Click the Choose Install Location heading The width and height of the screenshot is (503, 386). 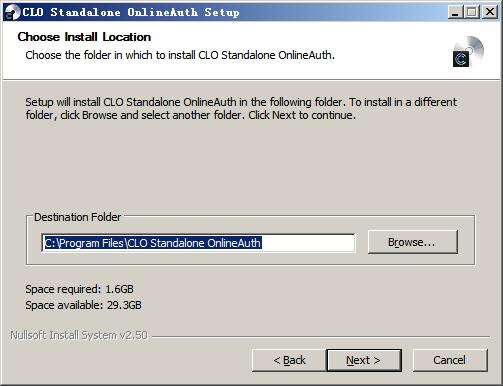click(84, 37)
